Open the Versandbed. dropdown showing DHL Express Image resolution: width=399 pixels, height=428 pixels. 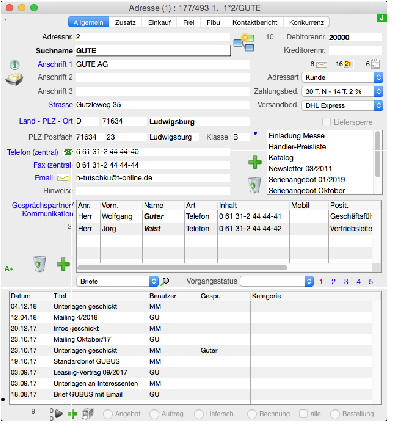(x=342, y=106)
